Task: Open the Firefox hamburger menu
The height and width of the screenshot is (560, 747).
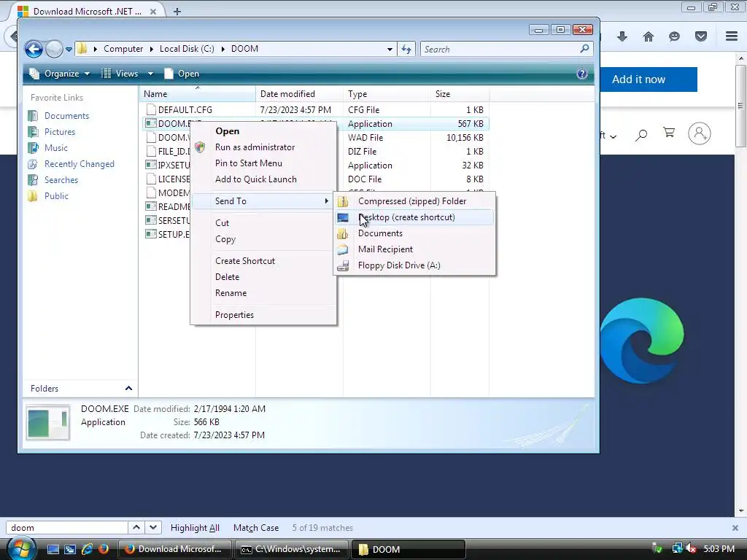Action: click(732, 36)
